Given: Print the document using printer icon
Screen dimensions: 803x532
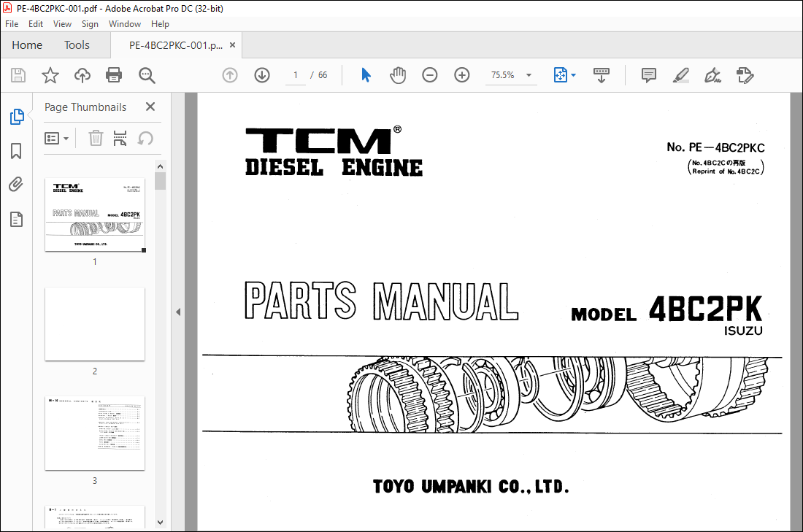Looking at the screenshot, I should pyautogui.click(x=114, y=75).
